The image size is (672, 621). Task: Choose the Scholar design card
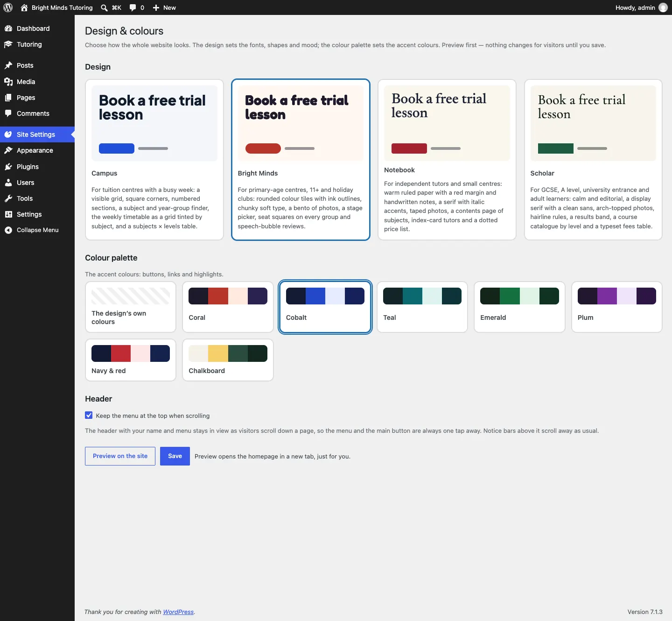click(593, 160)
